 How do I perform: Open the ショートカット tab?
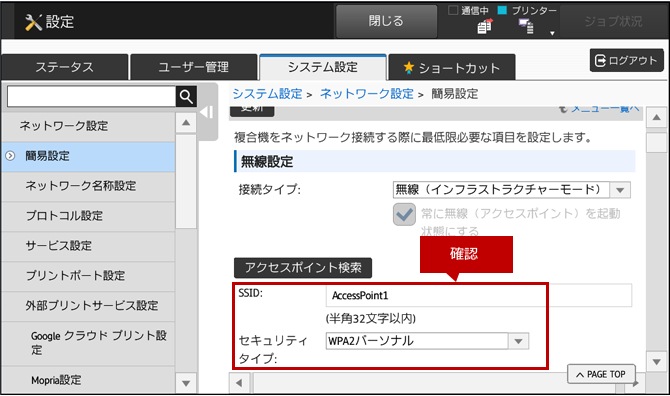coord(452,67)
